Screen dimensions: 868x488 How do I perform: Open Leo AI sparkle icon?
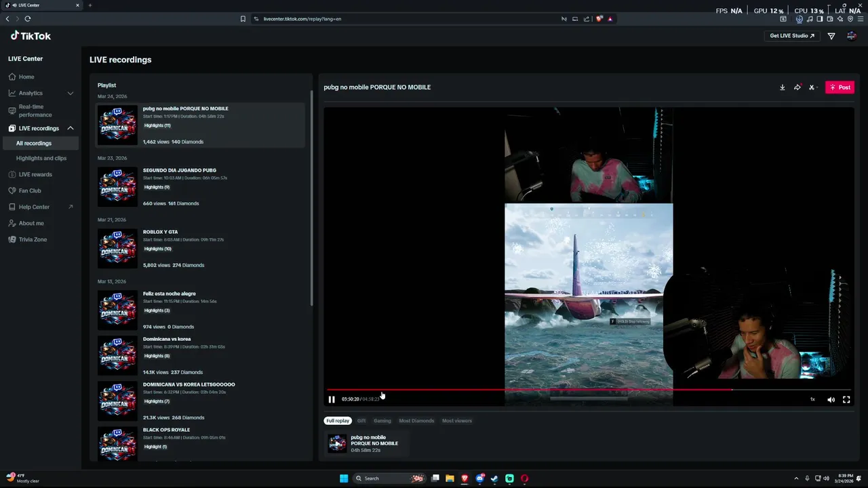coord(840,19)
